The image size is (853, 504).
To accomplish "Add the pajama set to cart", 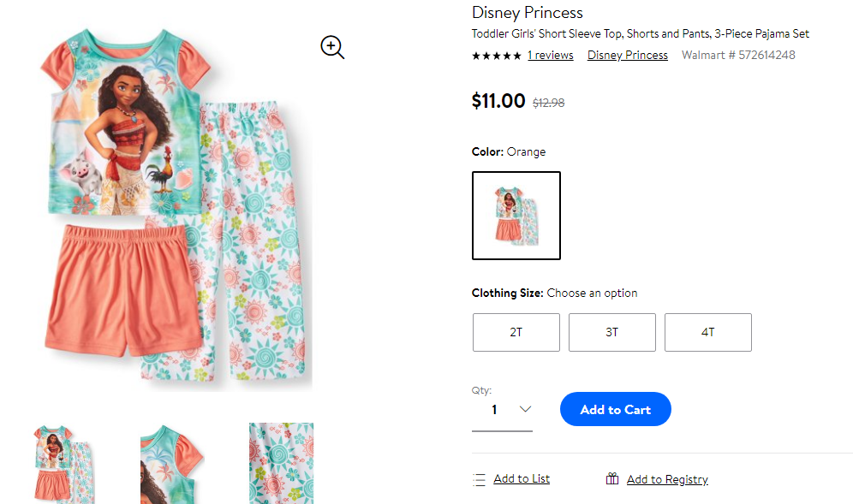I will coord(615,409).
